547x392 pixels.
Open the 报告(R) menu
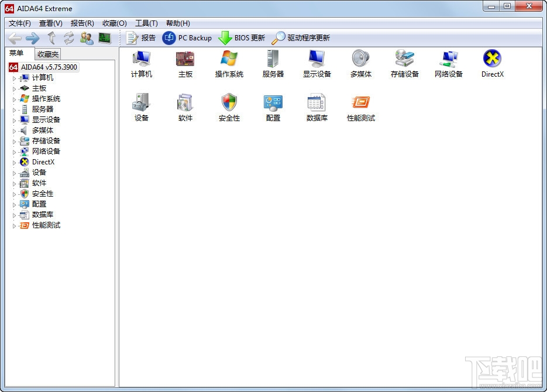coord(82,23)
